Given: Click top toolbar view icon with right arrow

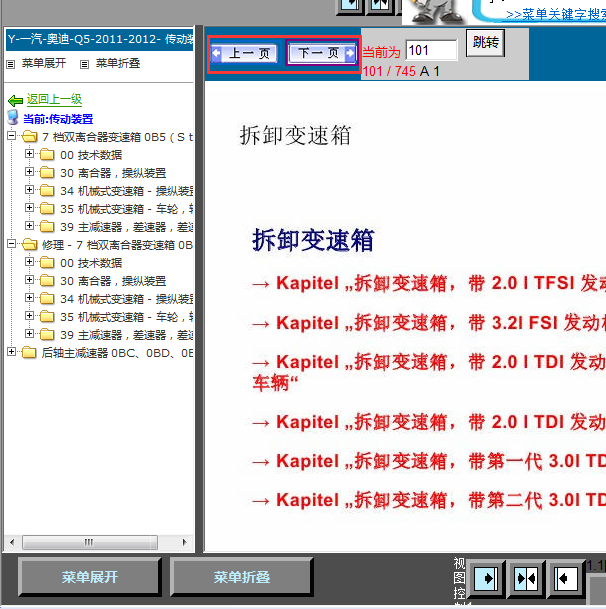Looking at the screenshot, I should tap(350, 5).
